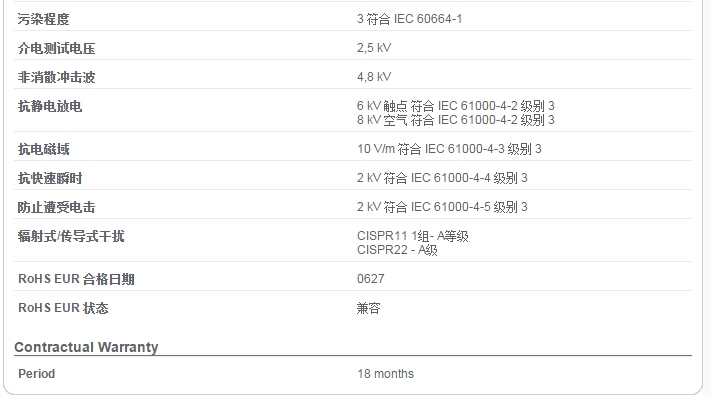Select the 3 符合 IEC 60664-1 value

(x=409, y=19)
